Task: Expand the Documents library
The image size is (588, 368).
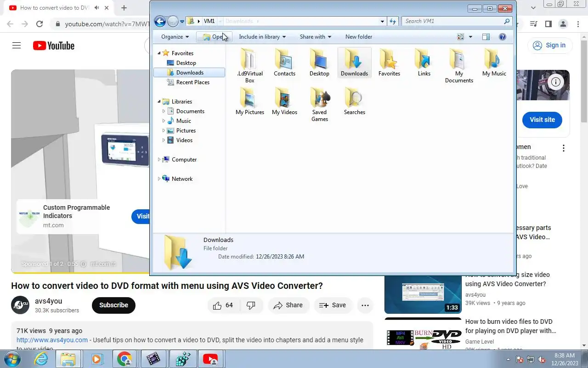Action: coord(164,111)
